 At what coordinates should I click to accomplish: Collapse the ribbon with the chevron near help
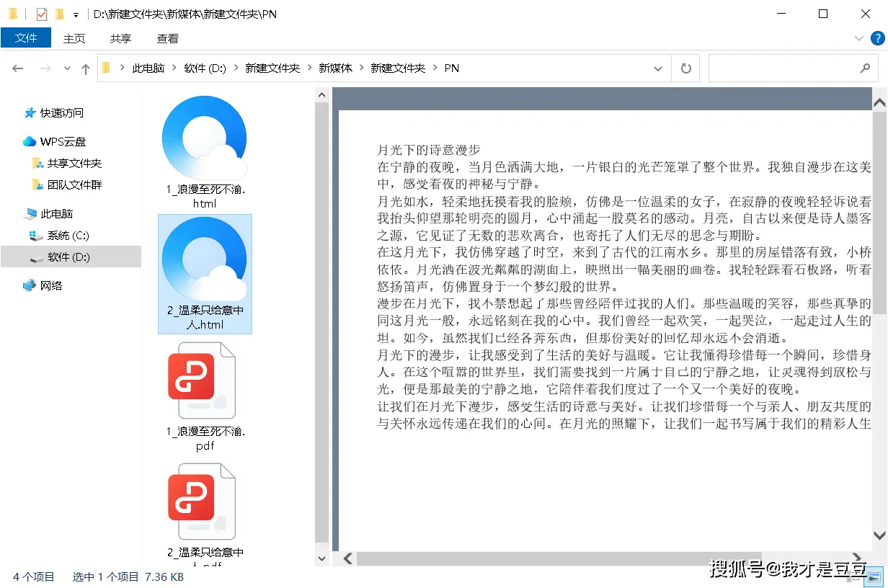pos(859,38)
